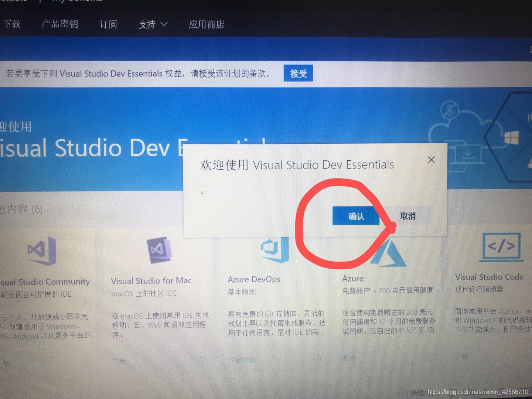Open Visual Studio Community card title
The height and width of the screenshot is (399, 532).
pyautogui.click(x=45, y=282)
